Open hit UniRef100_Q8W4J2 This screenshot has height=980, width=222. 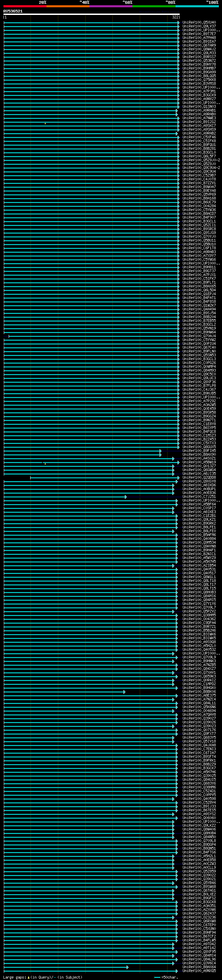coord(199,49)
